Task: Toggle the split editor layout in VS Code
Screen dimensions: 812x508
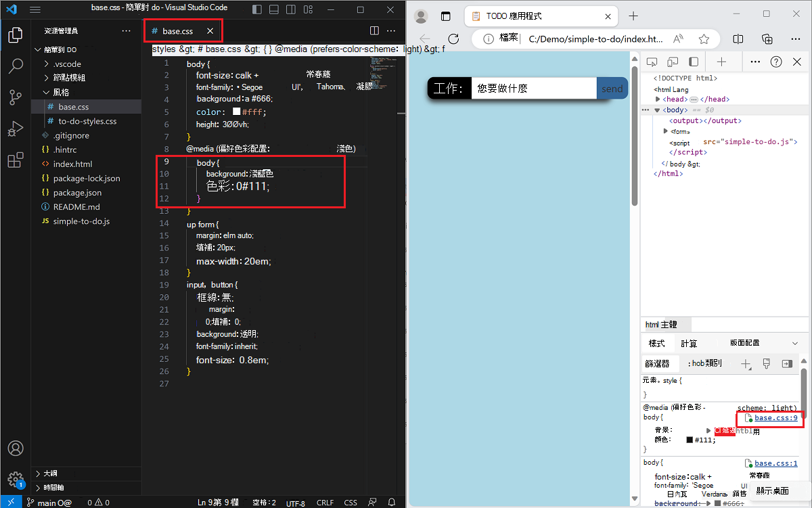Action: [374, 30]
